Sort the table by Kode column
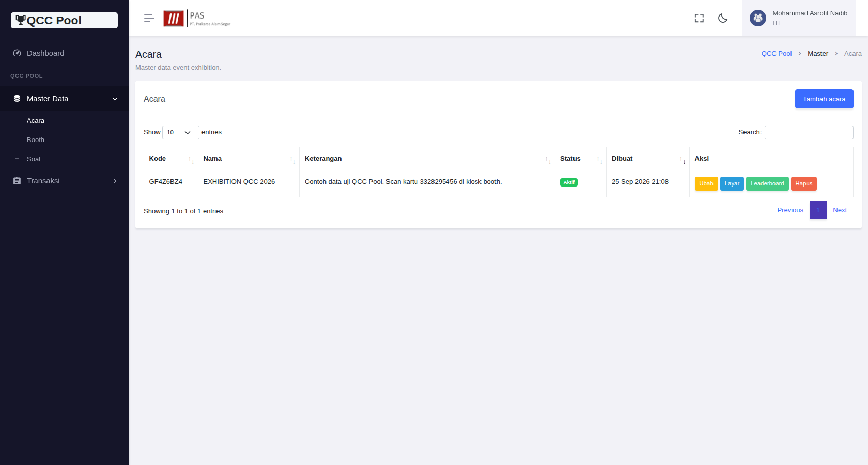Image resolution: width=868 pixels, height=465 pixels. 171,159
